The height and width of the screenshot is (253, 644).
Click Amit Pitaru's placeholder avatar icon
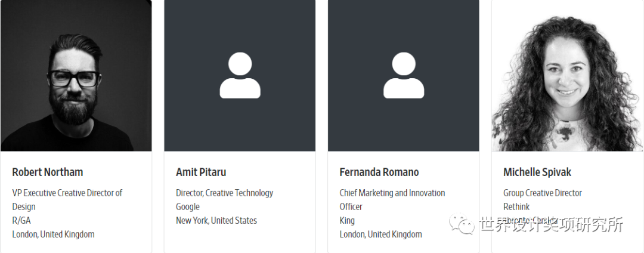(240, 75)
